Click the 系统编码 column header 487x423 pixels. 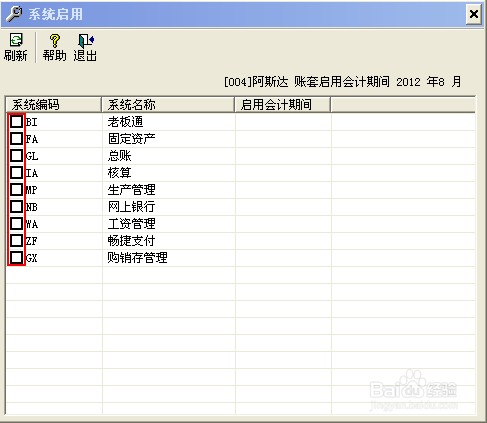click(53, 105)
